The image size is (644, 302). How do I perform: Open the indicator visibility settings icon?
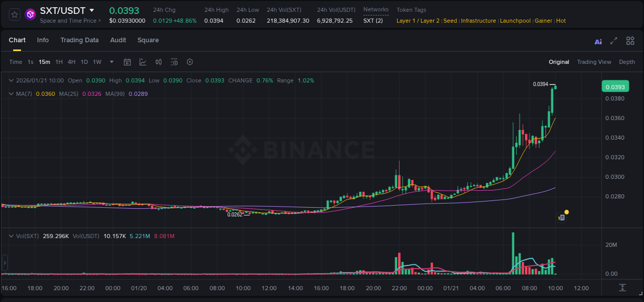click(x=174, y=62)
